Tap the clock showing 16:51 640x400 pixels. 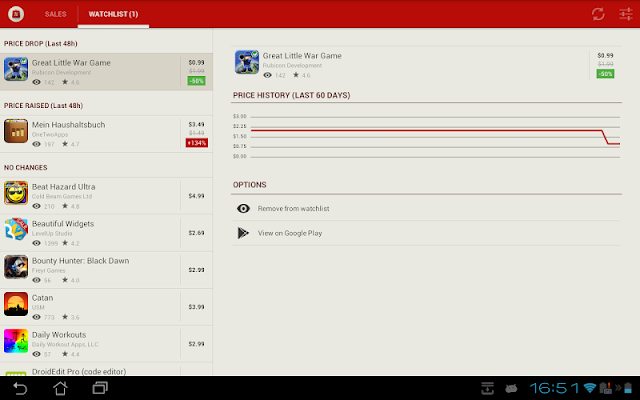pyautogui.click(x=554, y=388)
